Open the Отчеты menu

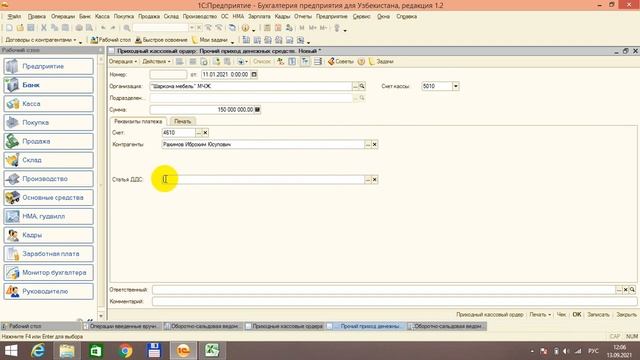click(303, 17)
